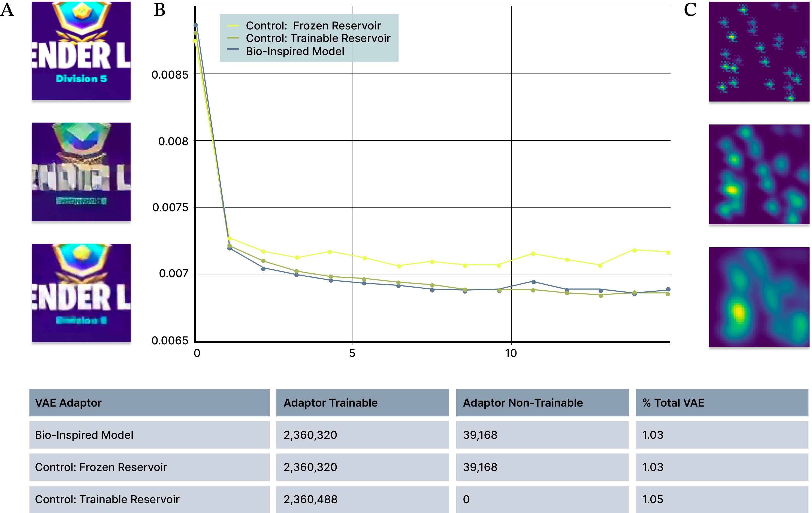812x513 pixels.
Task: Click the yellow legend line swatch
Action: tap(233, 26)
